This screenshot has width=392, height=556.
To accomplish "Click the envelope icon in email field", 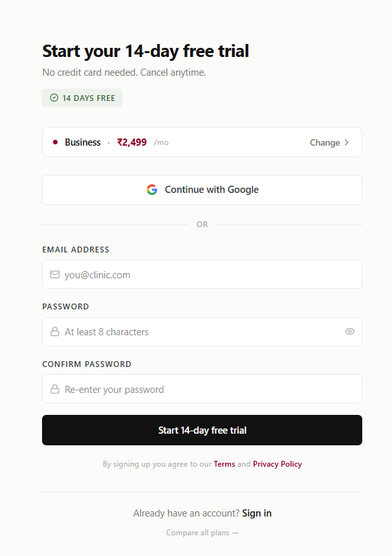I will pyautogui.click(x=55, y=274).
